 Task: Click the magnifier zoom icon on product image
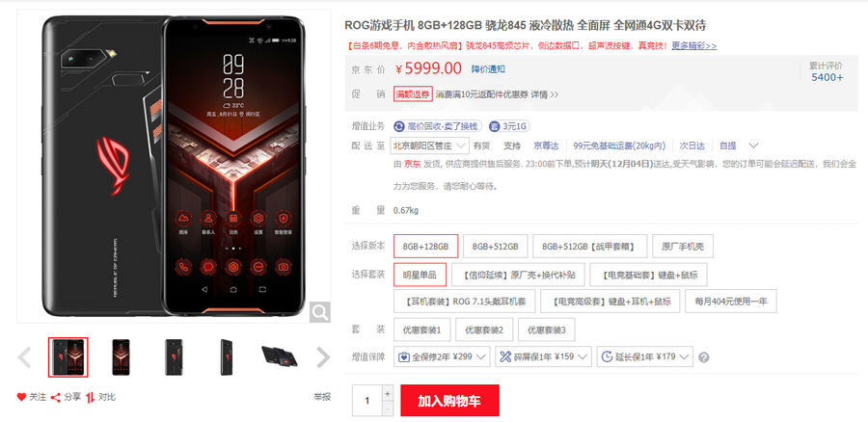pos(319,312)
